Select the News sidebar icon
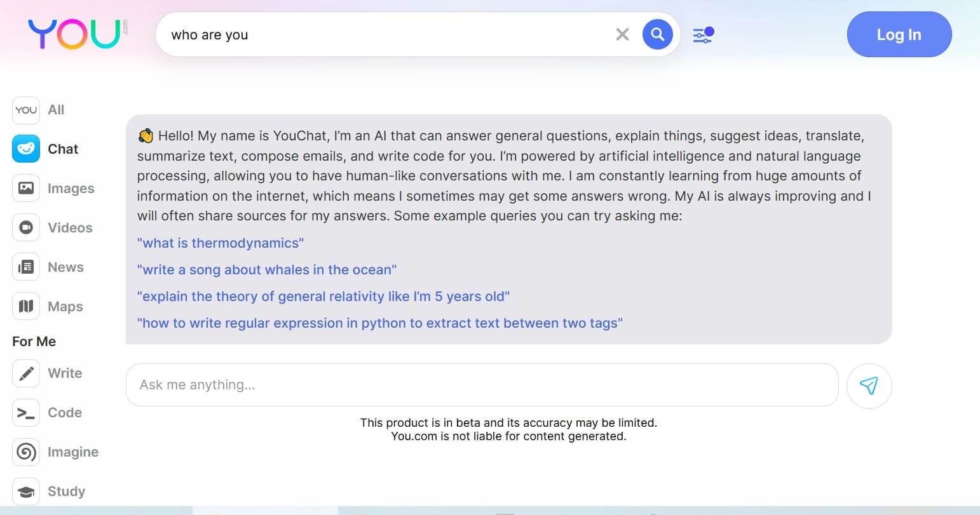980x515 pixels. tap(25, 267)
